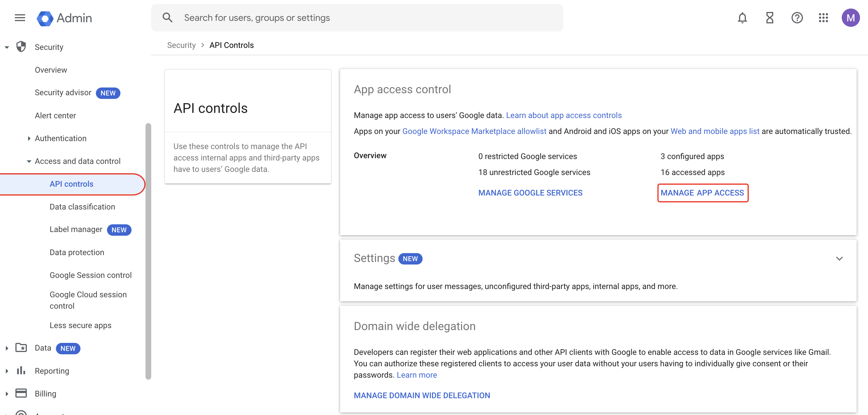
Task: Open the hamburger main menu
Action: pos(20,18)
